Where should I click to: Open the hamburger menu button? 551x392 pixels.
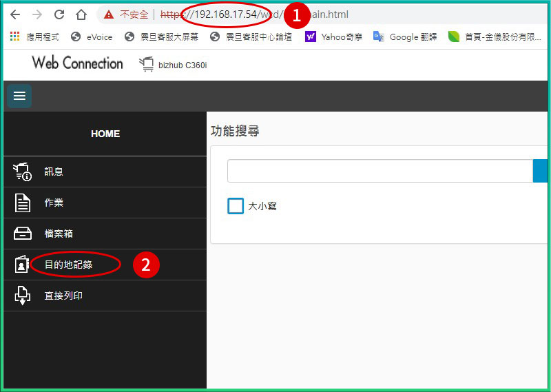click(x=19, y=96)
